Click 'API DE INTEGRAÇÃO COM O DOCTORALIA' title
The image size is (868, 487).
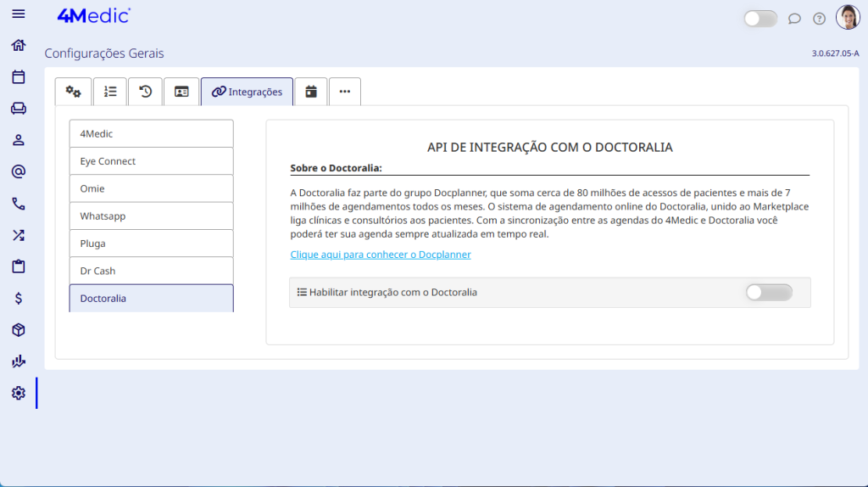(x=549, y=148)
